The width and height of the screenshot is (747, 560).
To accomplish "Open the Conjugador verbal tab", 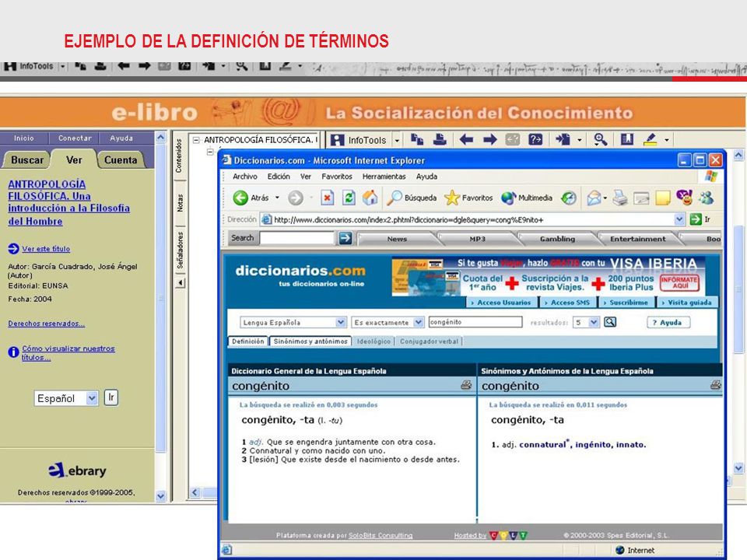I will pyautogui.click(x=430, y=341).
